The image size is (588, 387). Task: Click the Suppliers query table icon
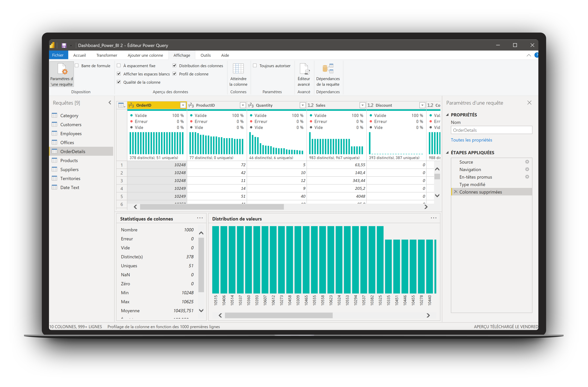point(54,169)
